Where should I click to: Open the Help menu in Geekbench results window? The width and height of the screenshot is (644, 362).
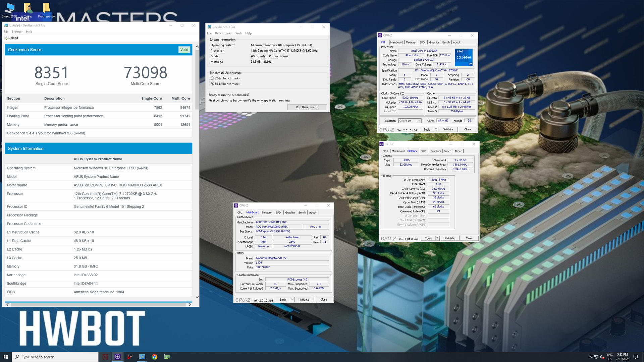29,32
